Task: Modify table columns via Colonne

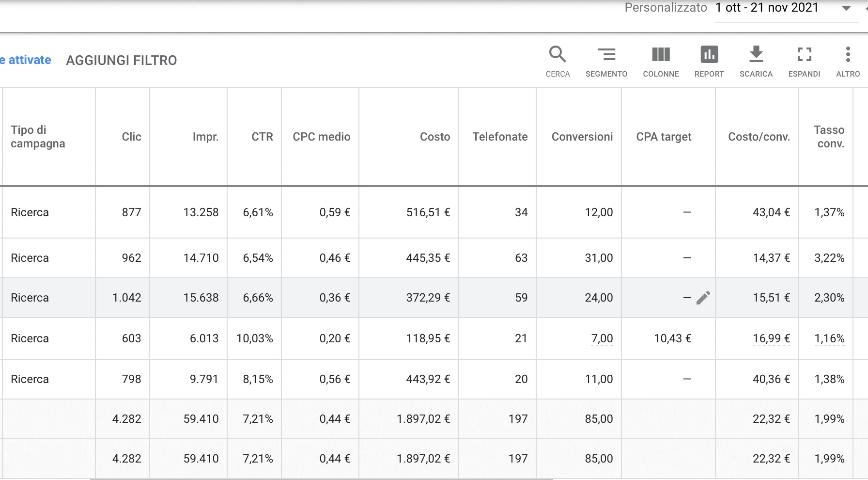Action: pos(661,61)
